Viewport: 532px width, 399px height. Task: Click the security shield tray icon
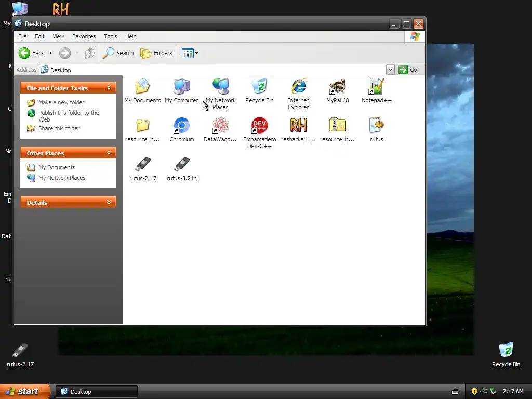474,391
